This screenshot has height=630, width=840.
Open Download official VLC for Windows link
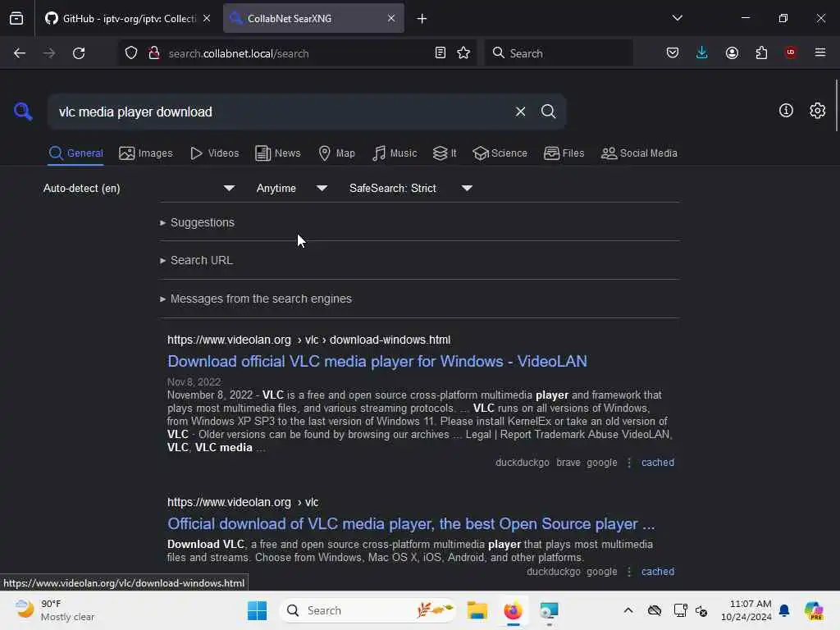point(377,362)
